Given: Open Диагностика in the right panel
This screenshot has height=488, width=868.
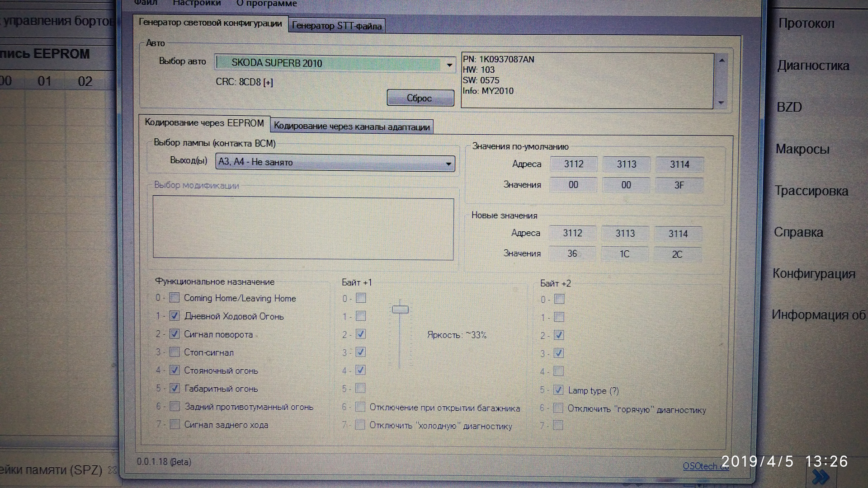Looking at the screenshot, I should [x=813, y=66].
